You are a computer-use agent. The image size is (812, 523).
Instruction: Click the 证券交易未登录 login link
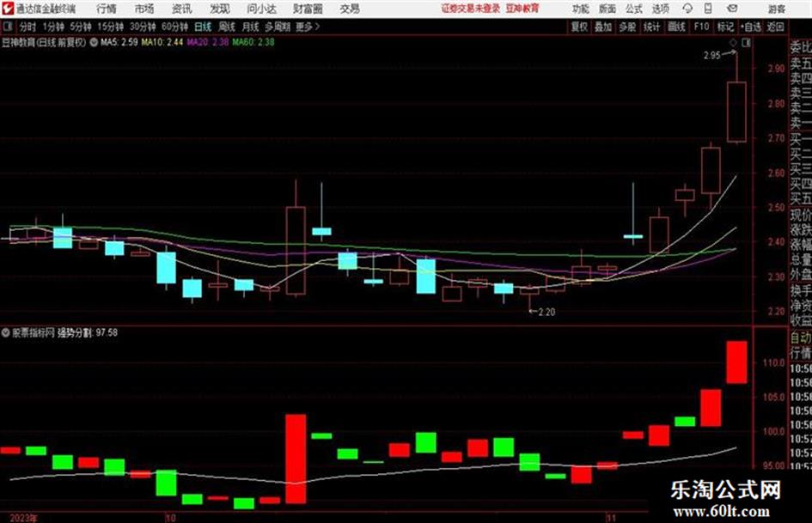471,9
